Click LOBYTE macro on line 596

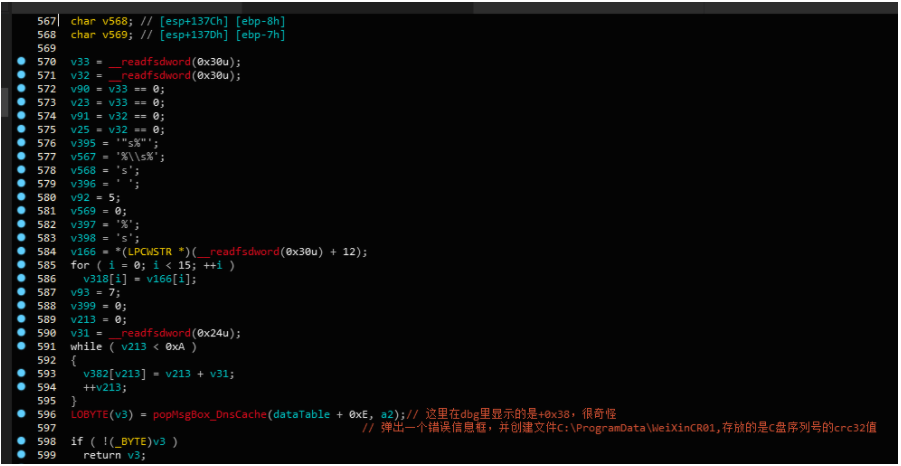pos(89,414)
